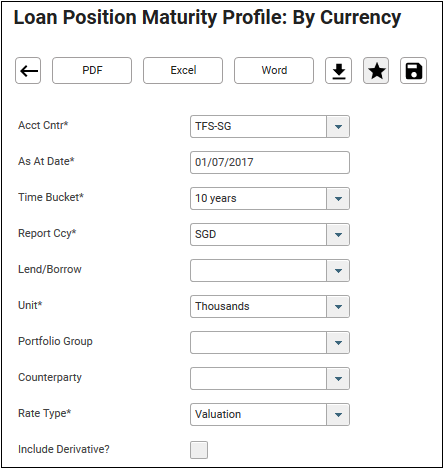444x470 pixels.
Task: Expand the Time Bucket dropdown
Action: coord(338,199)
